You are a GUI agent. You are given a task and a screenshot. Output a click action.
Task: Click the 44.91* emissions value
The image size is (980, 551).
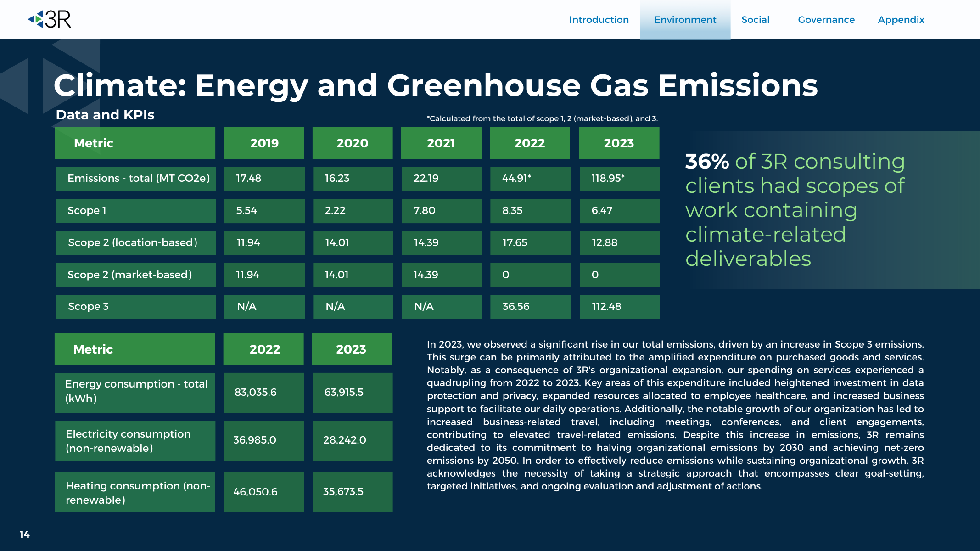(530, 179)
